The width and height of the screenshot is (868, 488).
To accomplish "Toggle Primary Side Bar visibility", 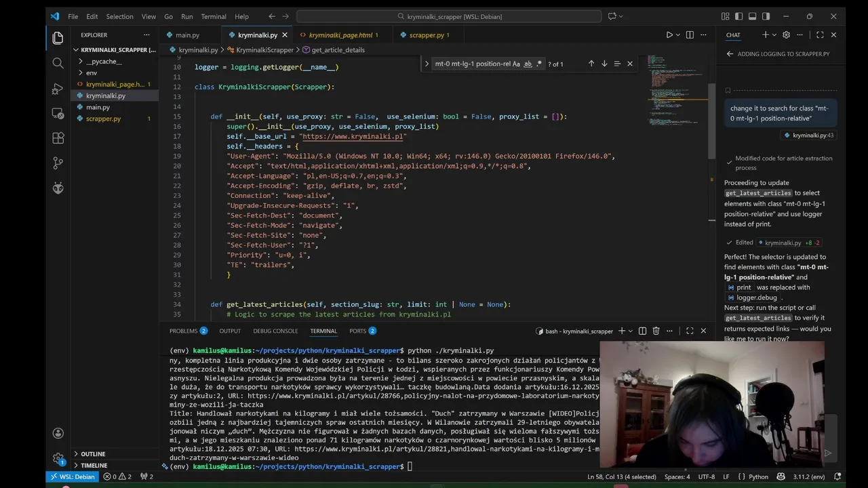I will 739,16.
